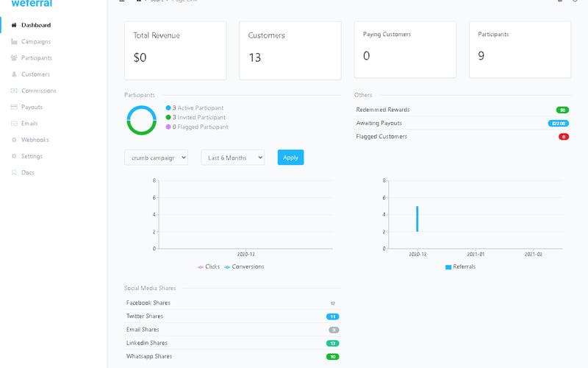Image resolution: width=588 pixels, height=368 pixels.
Task: Open the Settings menu item
Action: (x=32, y=156)
